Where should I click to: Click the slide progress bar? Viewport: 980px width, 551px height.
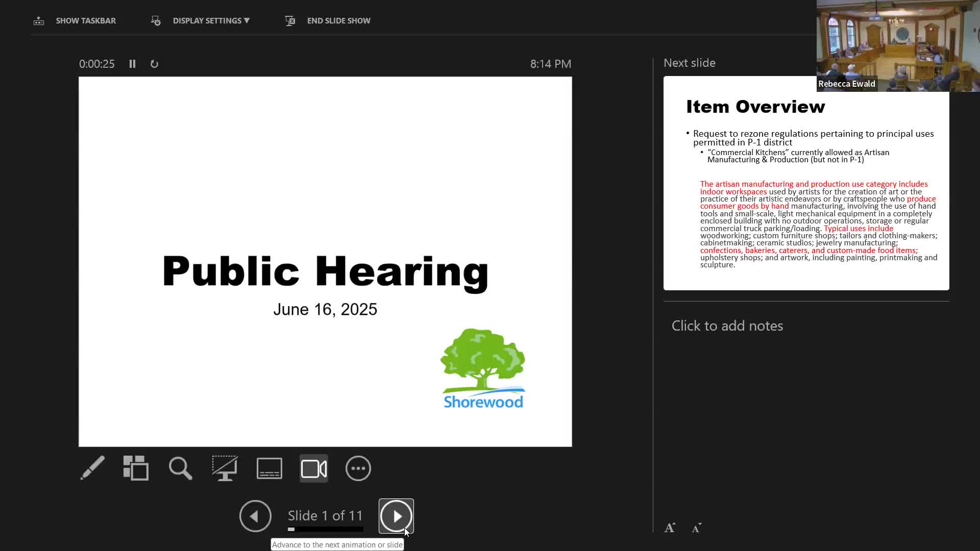[325, 529]
